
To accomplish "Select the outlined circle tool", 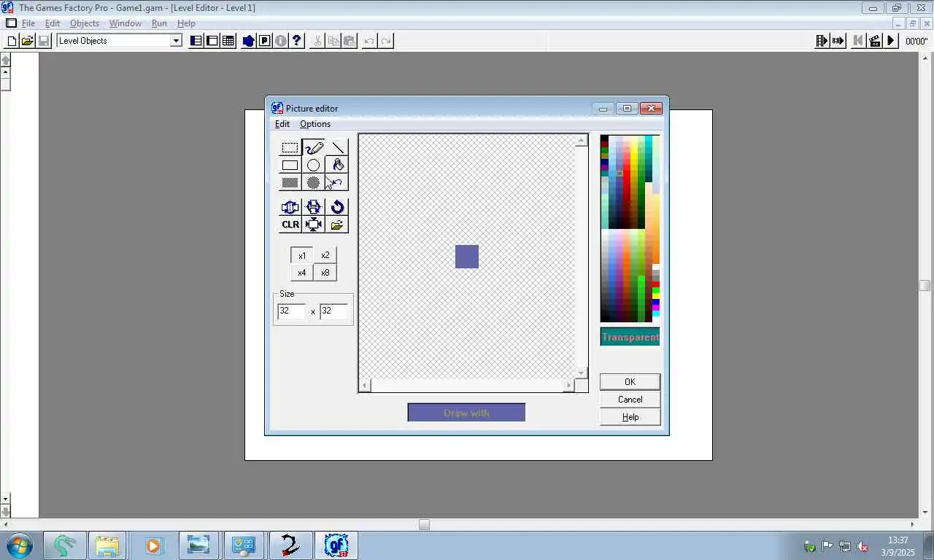I will pos(314,166).
